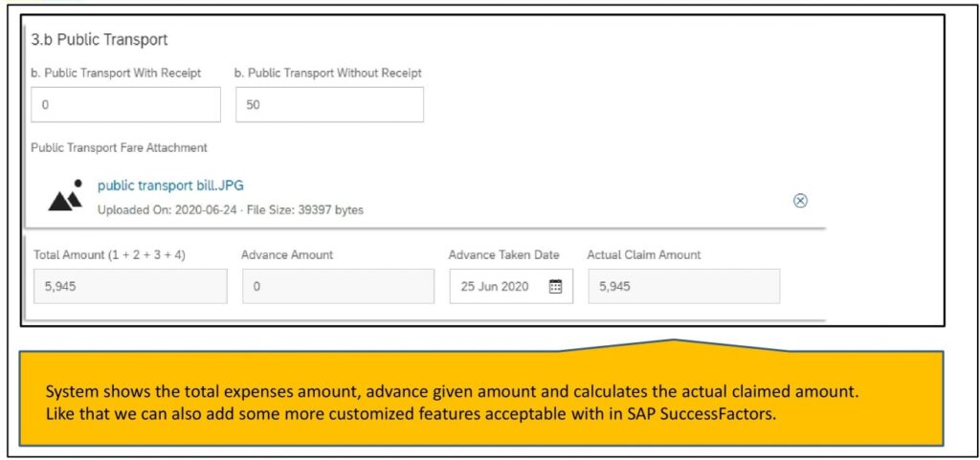Click the Uploaded On file details text
This screenshot has height=460, width=980.
(231, 210)
